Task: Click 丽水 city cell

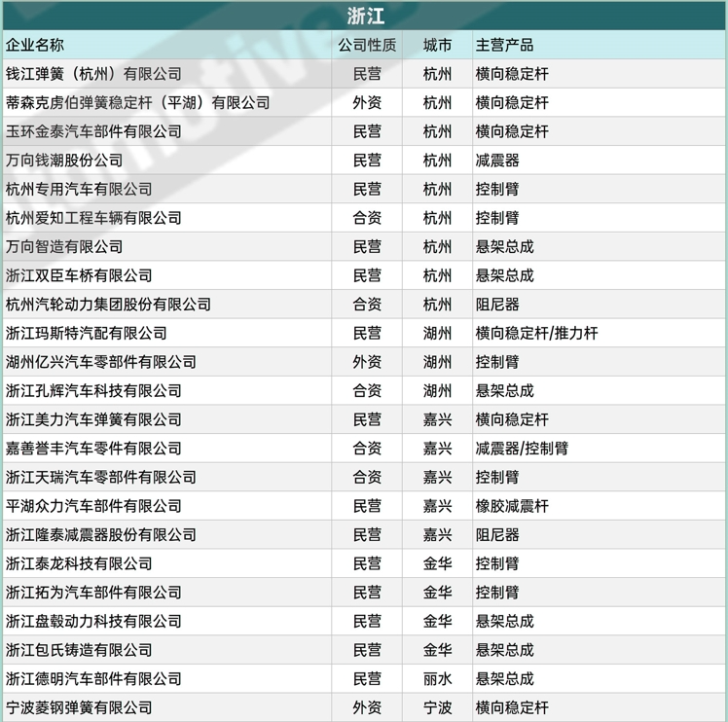Action: 437,678
